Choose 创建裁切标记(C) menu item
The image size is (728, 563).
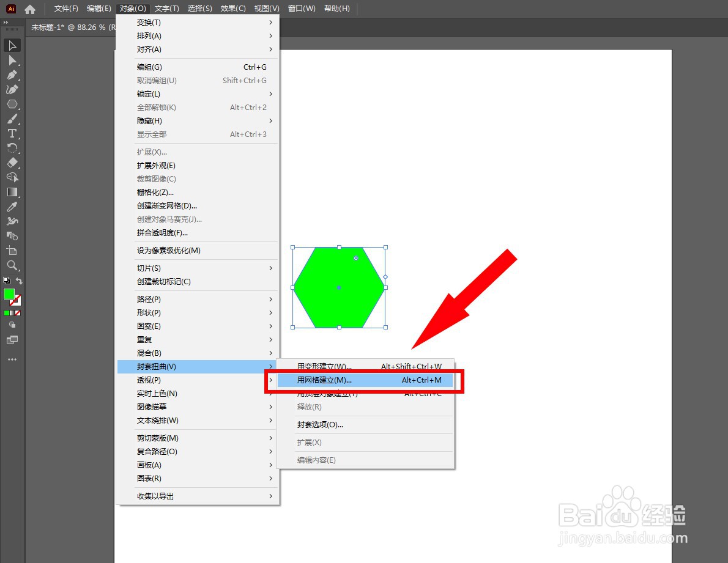(x=198, y=281)
